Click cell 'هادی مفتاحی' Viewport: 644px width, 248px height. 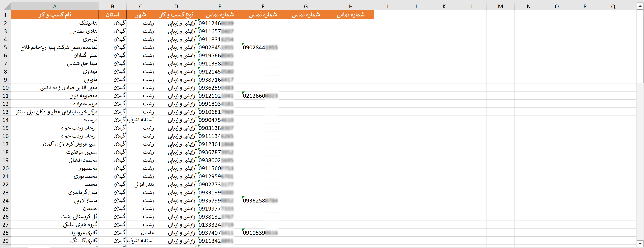[55, 31]
